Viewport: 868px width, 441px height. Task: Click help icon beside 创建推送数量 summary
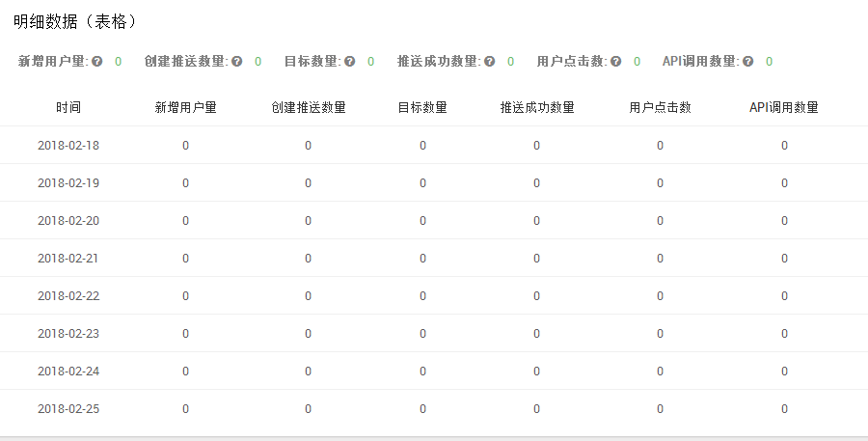tap(237, 62)
